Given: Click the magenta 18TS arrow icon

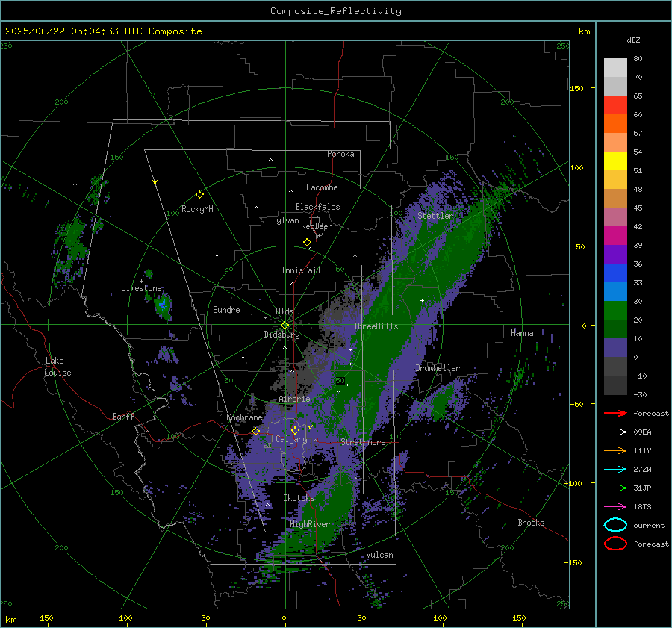Looking at the screenshot, I should point(615,507).
